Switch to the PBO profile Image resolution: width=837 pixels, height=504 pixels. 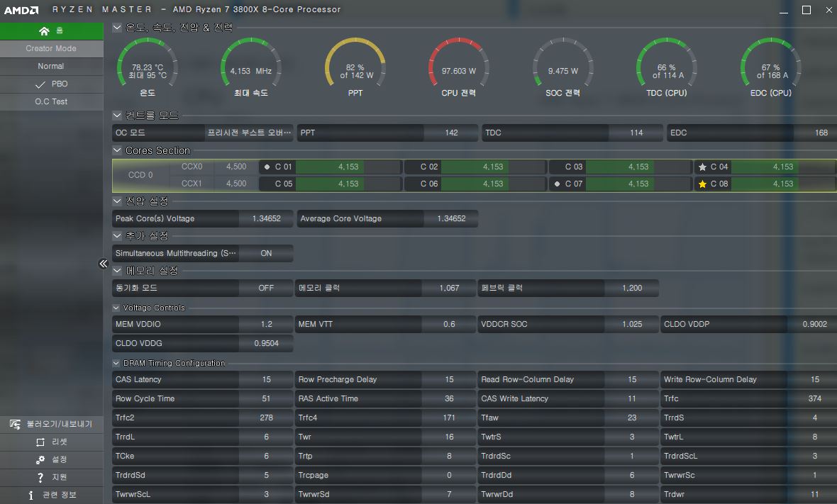click(51, 84)
